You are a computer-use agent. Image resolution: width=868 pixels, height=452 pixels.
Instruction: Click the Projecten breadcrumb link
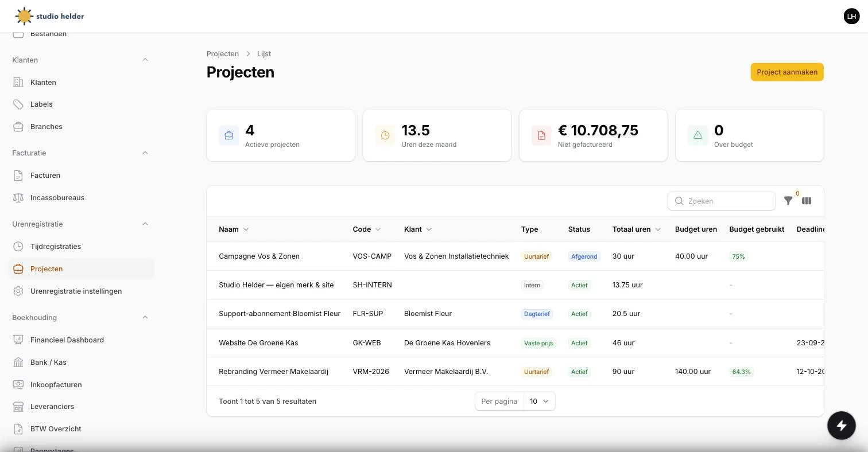tap(223, 54)
